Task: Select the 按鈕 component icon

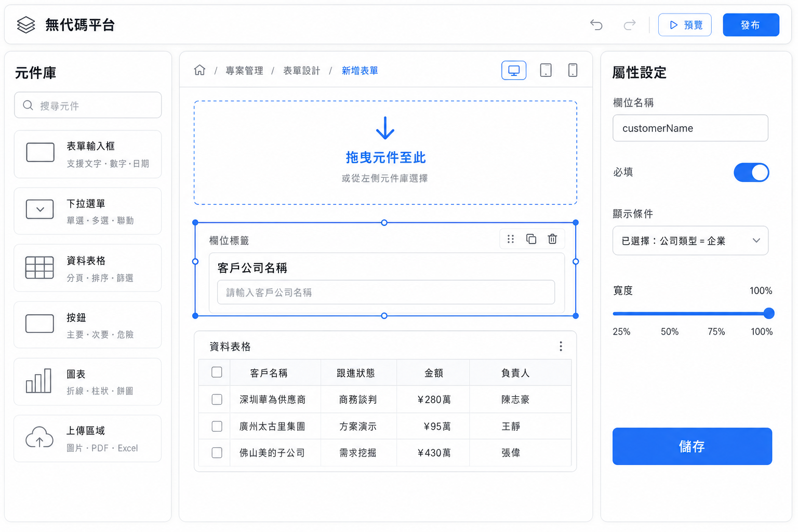Action: tap(40, 324)
